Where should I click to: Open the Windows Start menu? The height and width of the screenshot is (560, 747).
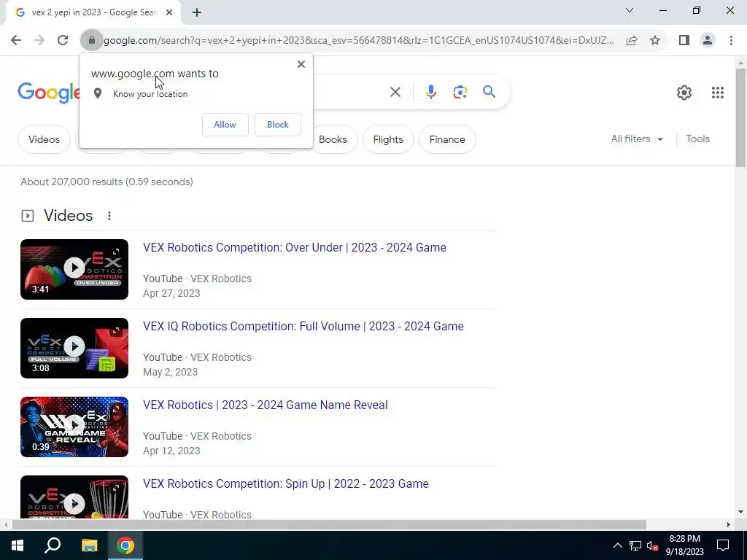pos(18,545)
